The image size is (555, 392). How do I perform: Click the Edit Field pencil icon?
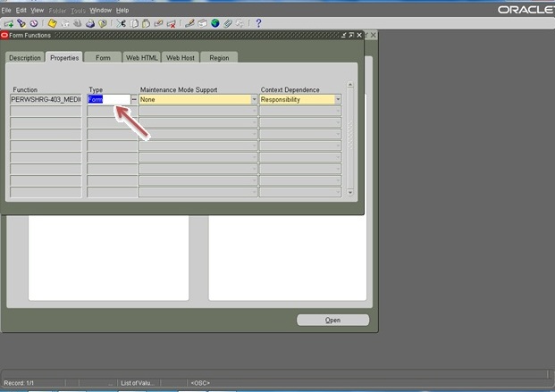(x=189, y=23)
